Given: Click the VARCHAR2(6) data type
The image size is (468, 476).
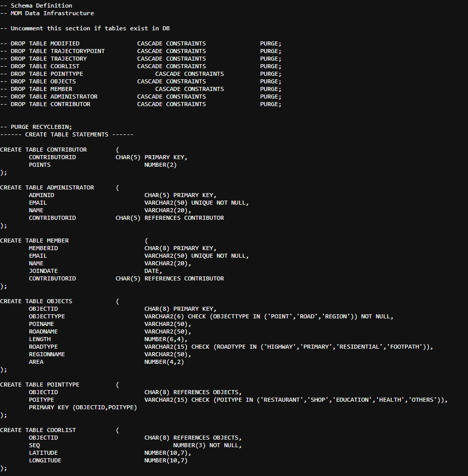Looking at the screenshot, I should pyautogui.click(x=164, y=317).
